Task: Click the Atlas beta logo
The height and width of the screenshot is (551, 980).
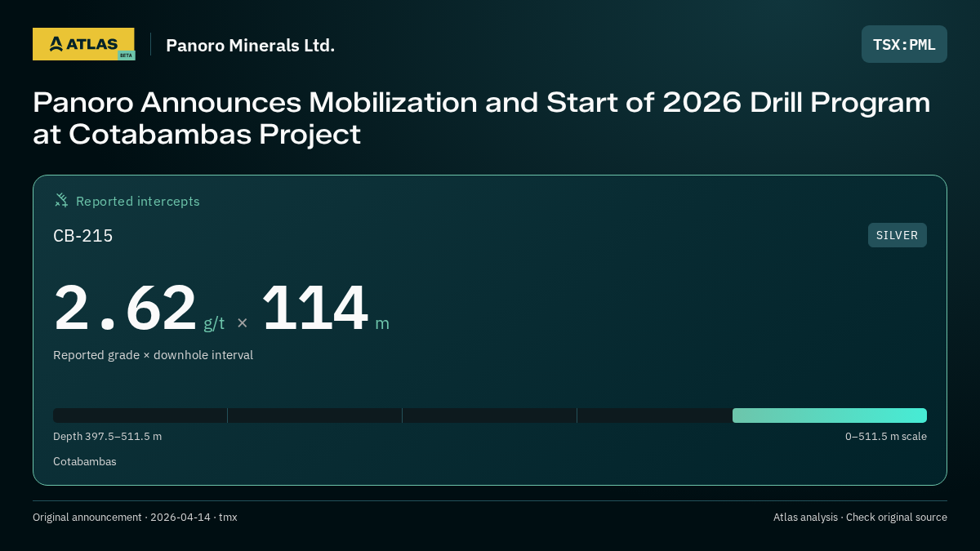Action: 84,44
